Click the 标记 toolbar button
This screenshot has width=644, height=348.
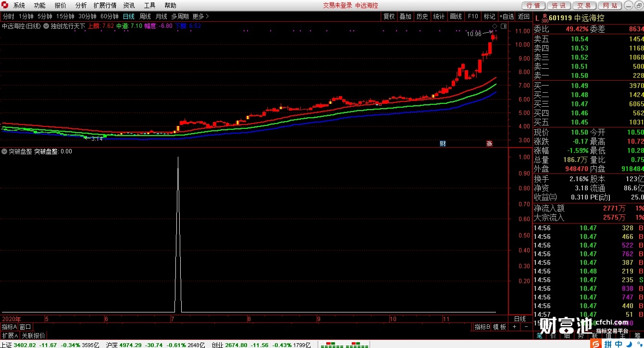click(x=489, y=16)
